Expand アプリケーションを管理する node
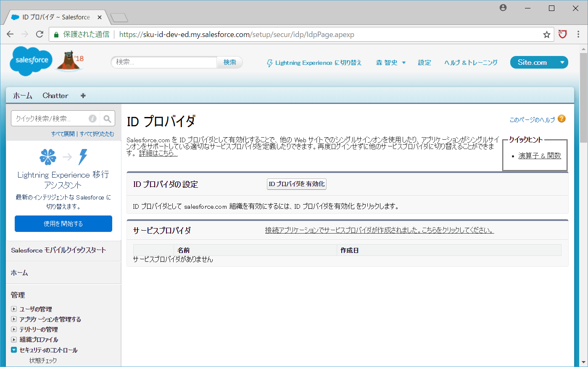The height and width of the screenshot is (367, 588). pos(14,319)
